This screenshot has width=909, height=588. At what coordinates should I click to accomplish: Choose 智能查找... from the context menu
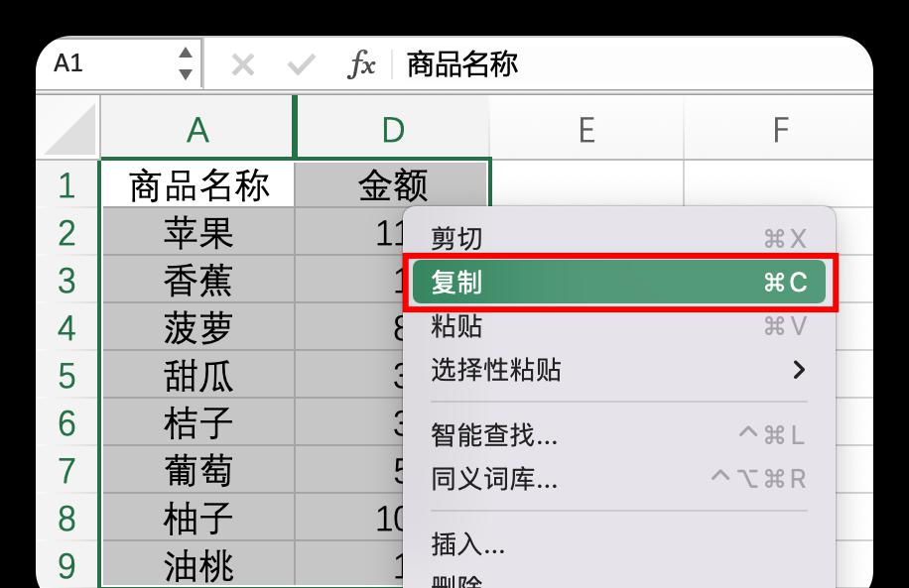[618, 434]
